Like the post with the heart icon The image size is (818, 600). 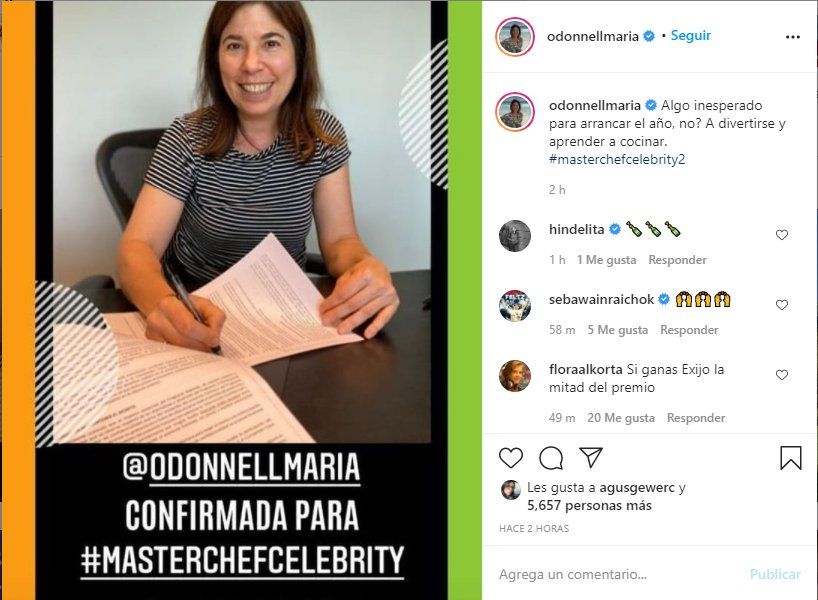pyautogui.click(x=511, y=458)
